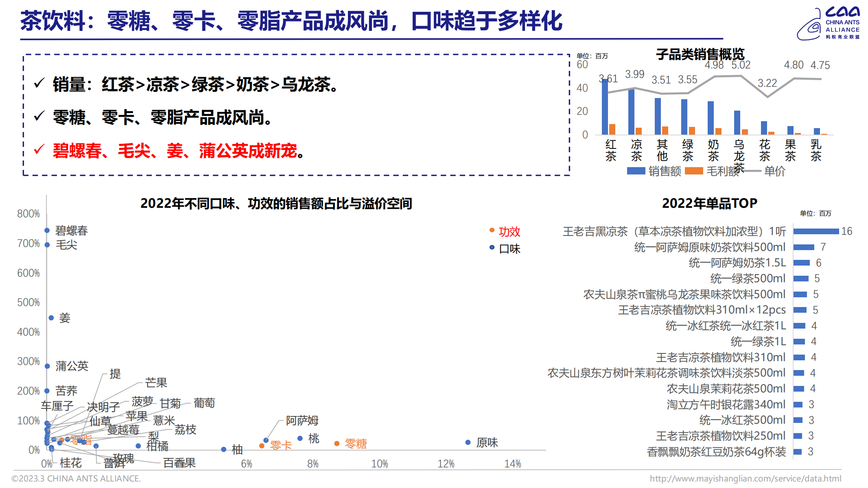
Task: Click the 决明子 data label
Action: [103, 407]
